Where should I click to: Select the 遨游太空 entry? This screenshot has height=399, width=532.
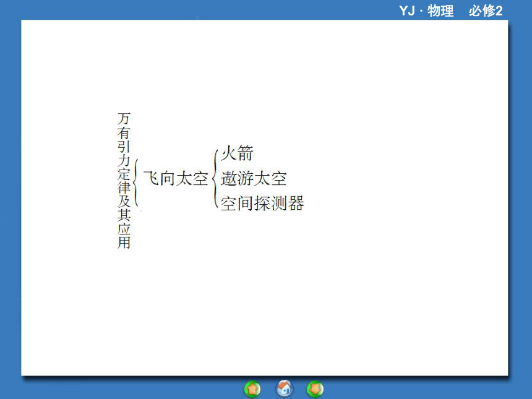coord(254,178)
